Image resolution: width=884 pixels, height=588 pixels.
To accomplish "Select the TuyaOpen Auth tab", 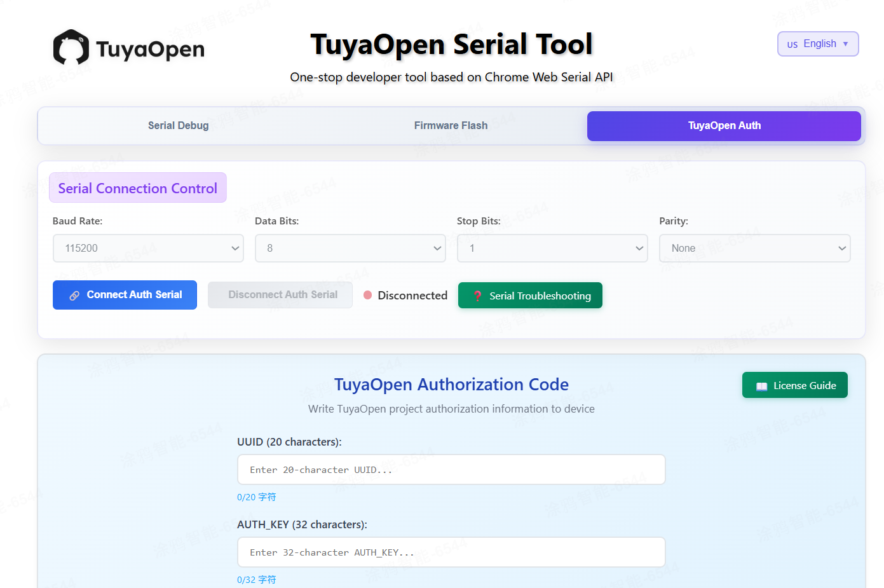I will 724,125.
